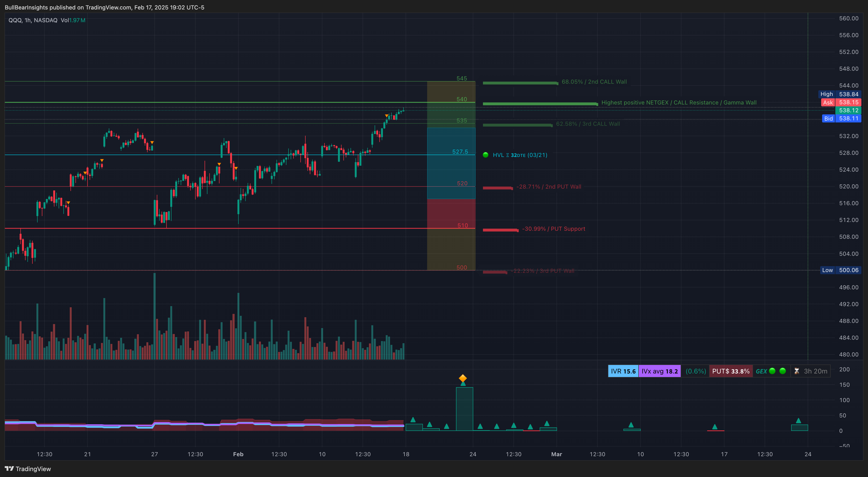Screen dimensions: 868x477
Task: Click the GEX label in the status strip
Action: coord(761,371)
